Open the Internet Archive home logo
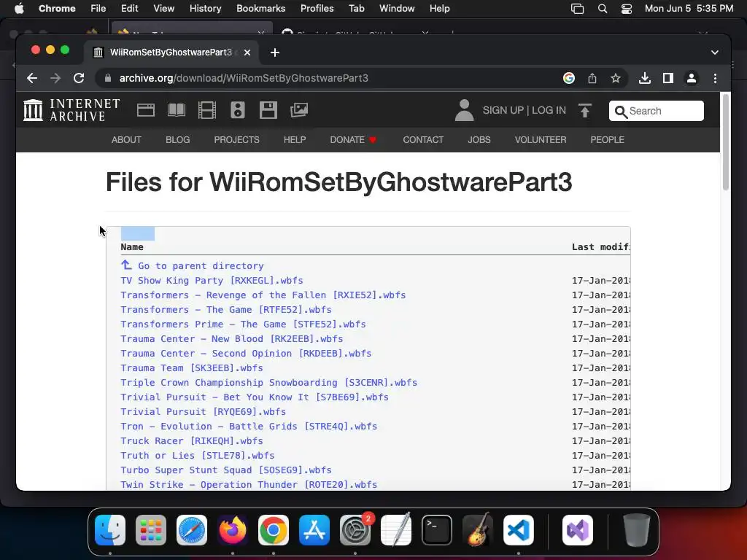The width and height of the screenshot is (747, 560). (x=71, y=110)
